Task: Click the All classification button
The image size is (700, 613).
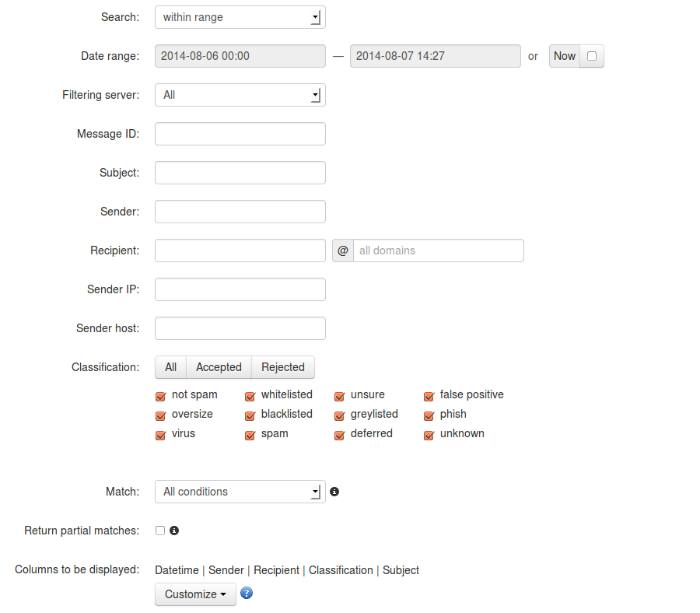Action: [x=170, y=367]
